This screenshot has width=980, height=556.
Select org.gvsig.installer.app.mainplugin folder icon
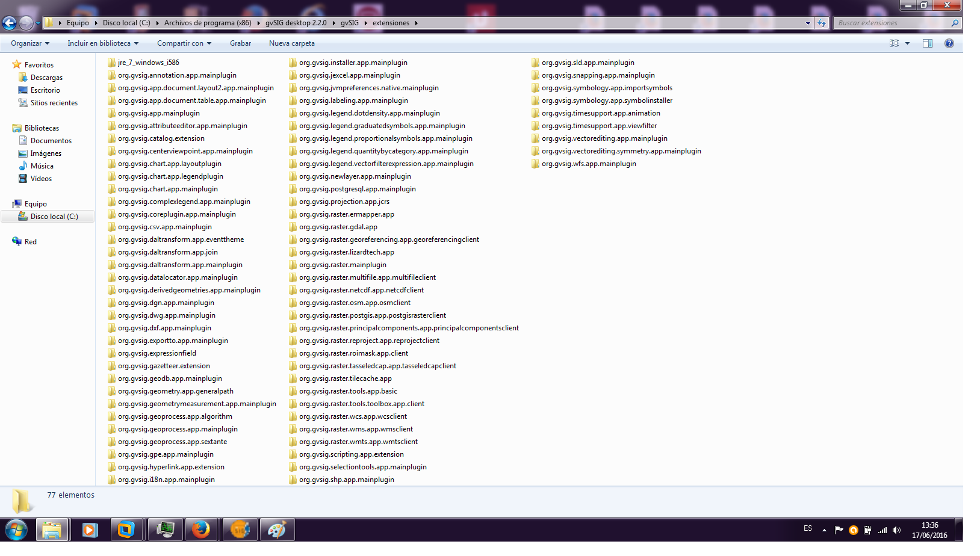(x=293, y=63)
